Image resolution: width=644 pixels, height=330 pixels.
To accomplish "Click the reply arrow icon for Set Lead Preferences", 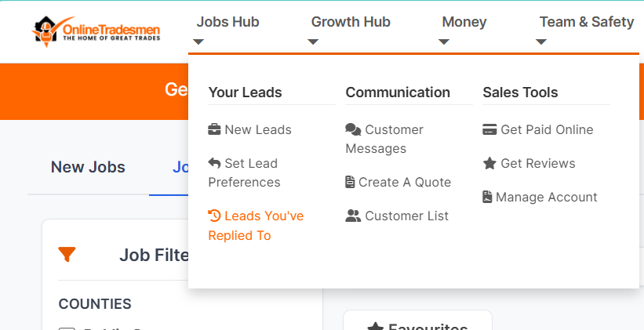I will pyautogui.click(x=214, y=163).
